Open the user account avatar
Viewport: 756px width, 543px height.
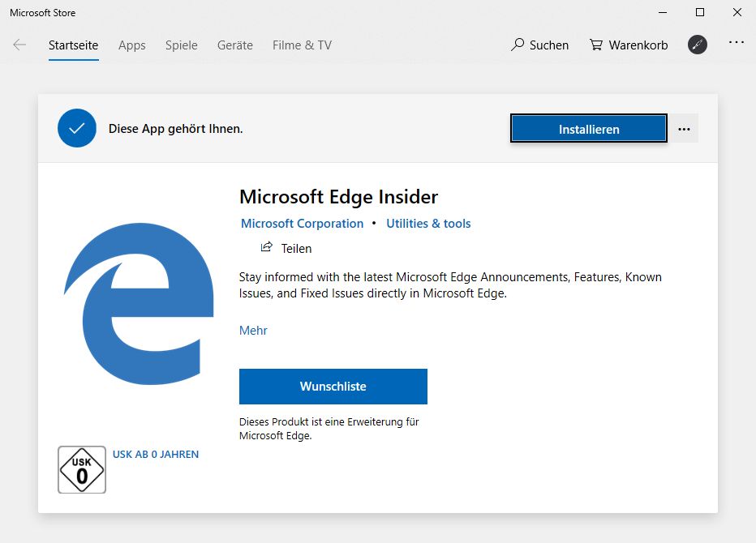tap(697, 45)
